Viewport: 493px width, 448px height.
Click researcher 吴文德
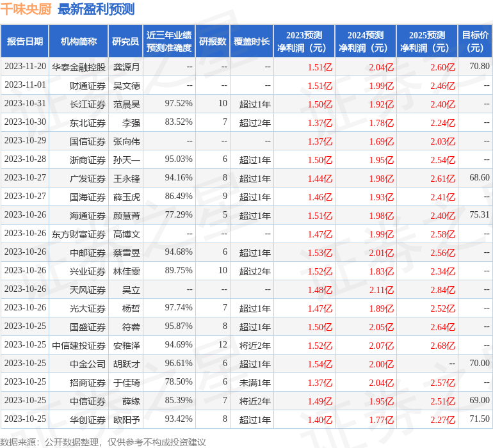(126, 86)
